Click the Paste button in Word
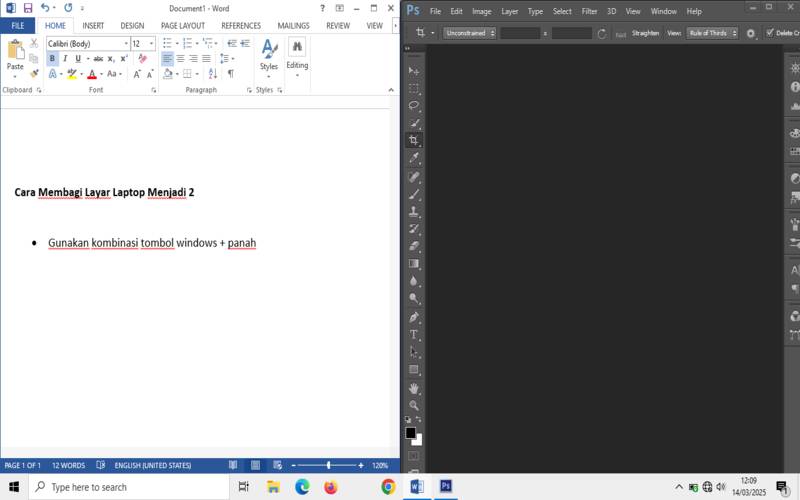This screenshot has width=800, height=500. tap(15, 57)
